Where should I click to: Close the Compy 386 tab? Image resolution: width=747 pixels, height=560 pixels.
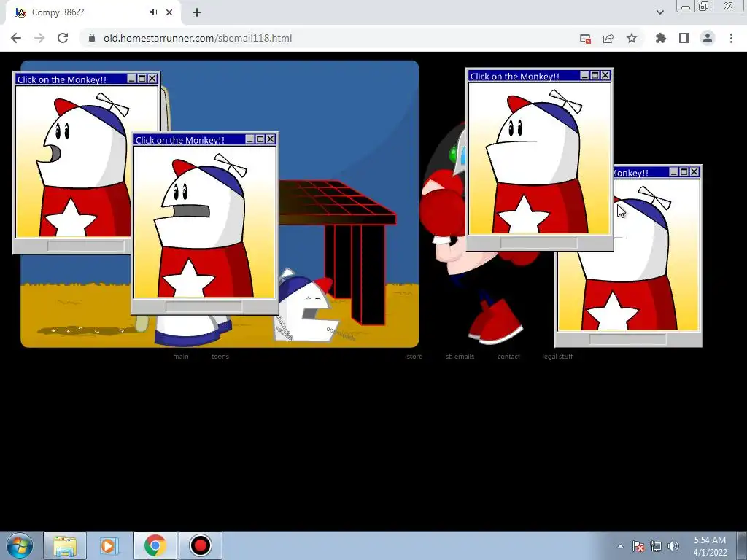[x=169, y=12]
